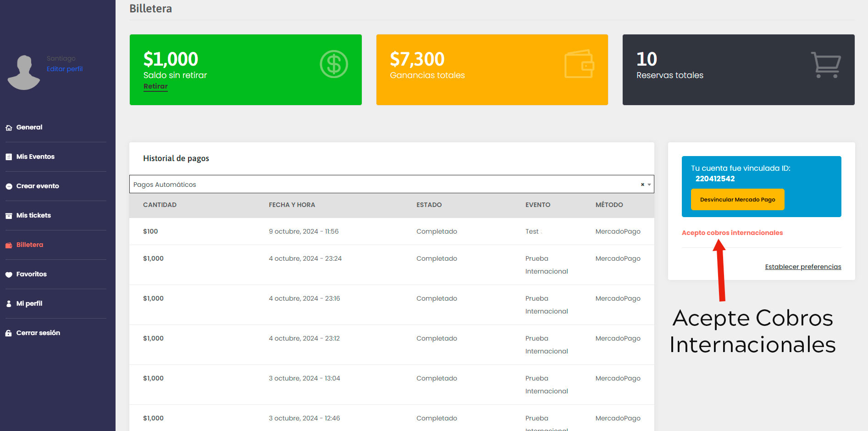The image size is (868, 431).
Task: Click the Retirar link under Saldo sin retirar
Action: click(x=155, y=86)
